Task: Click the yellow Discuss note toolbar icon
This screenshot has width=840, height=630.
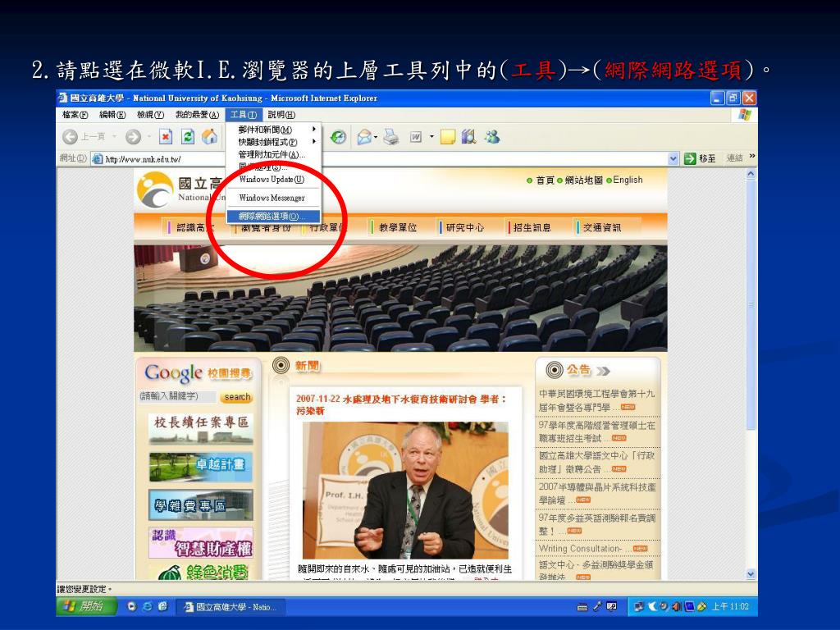Action: tap(447, 137)
